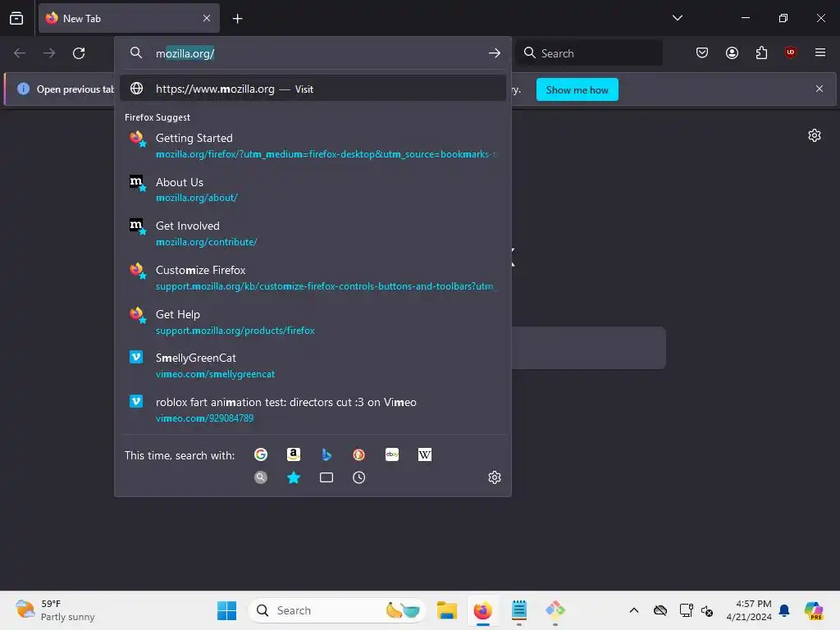Open the Get Help suggestion
Viewport: 840px width, 630px height.
click(x=313, y=322)
